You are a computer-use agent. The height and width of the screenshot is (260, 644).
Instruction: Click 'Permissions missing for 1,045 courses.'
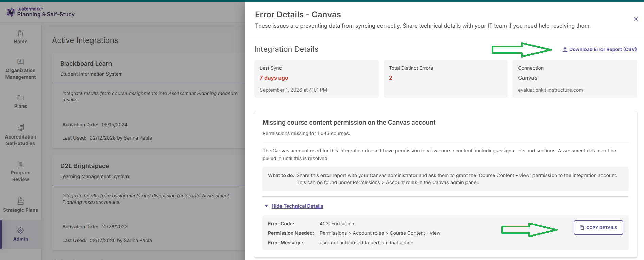click(306, 133)
